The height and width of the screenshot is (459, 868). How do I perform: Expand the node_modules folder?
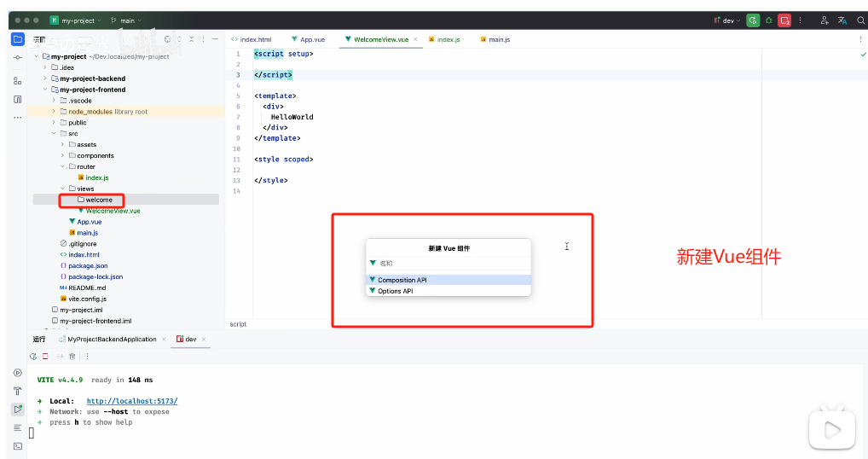54,111
